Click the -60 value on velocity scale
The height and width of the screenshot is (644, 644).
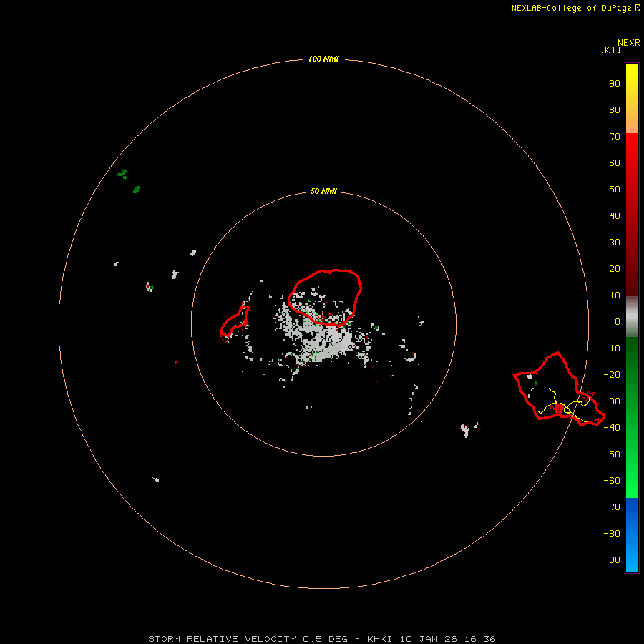click(612, 481)
